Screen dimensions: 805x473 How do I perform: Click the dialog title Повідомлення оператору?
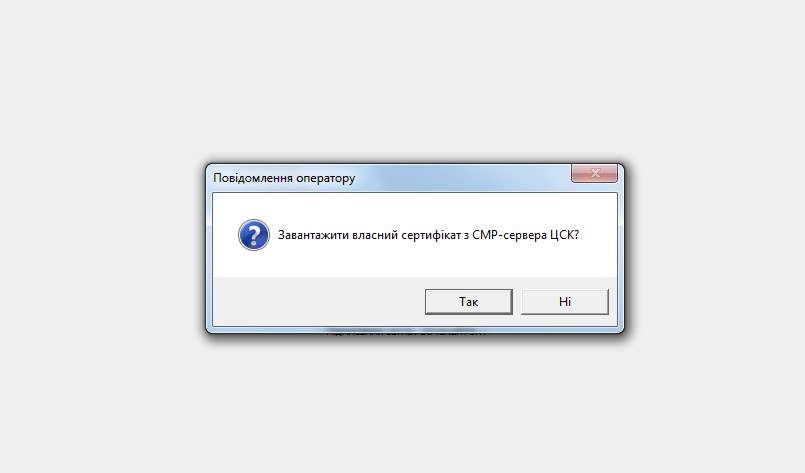(284, 178)
